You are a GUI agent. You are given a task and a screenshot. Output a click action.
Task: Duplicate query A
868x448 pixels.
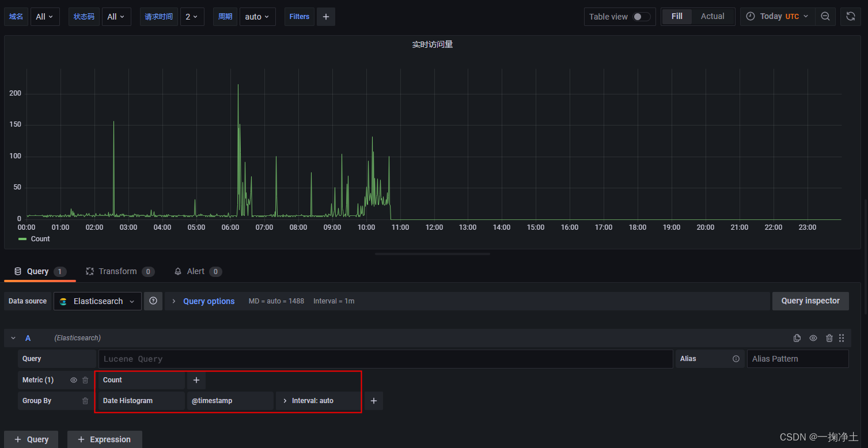coord(797,338)
